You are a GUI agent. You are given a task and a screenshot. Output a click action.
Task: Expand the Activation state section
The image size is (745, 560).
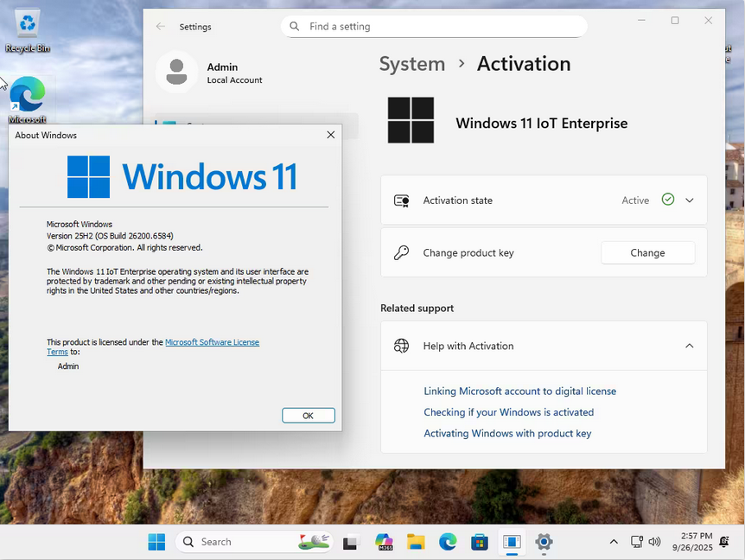point(689,200)
